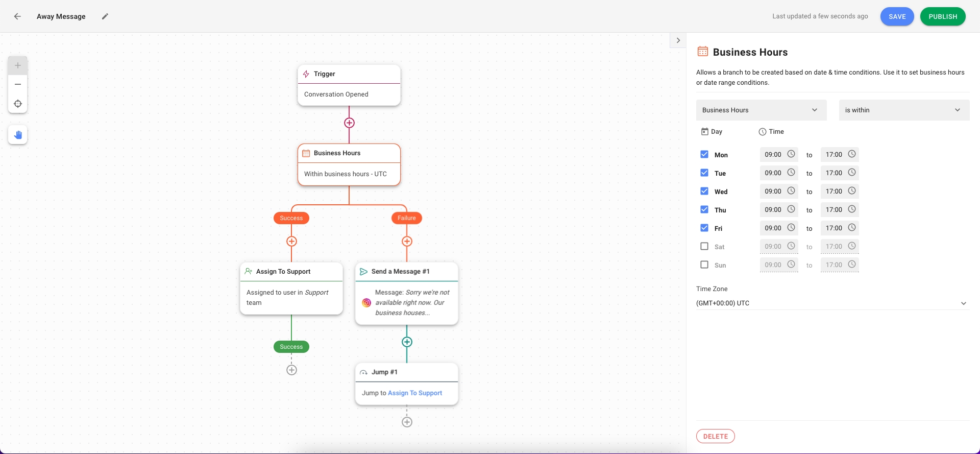Open the Mon start time clock picker
The height and width of the screenshot is (454, 980).
point(791,154)
